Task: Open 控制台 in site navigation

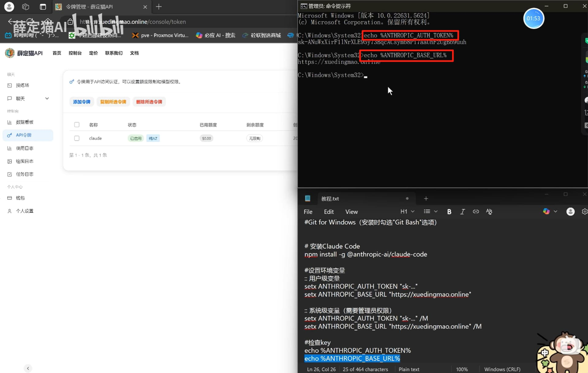Action: (x=75, y=53)
